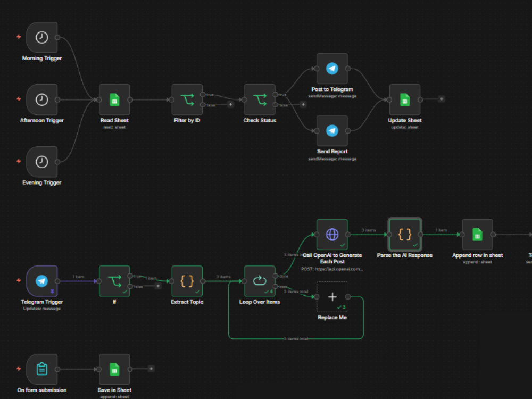
Task: Click lightning bolt beside Telegram Trigger
Action: coord(19,280)
